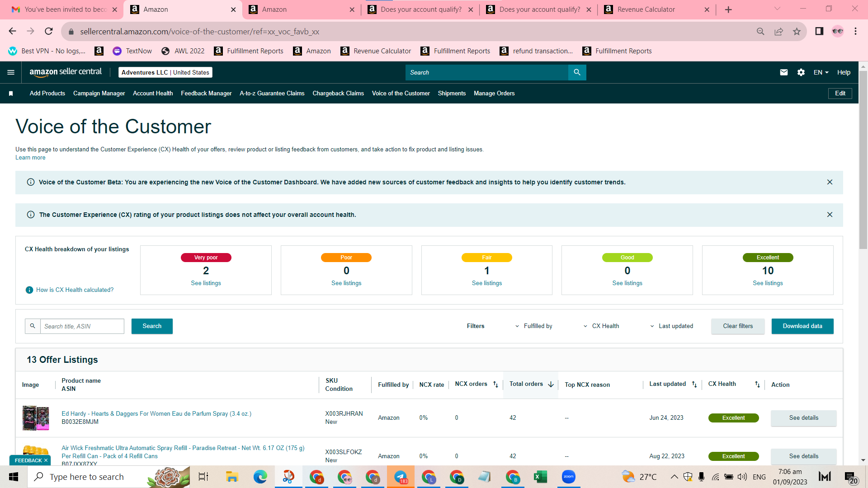This screenshot has height=488, width=868.
Task: Go back using browser back arrow
Action: click(12, 31)
